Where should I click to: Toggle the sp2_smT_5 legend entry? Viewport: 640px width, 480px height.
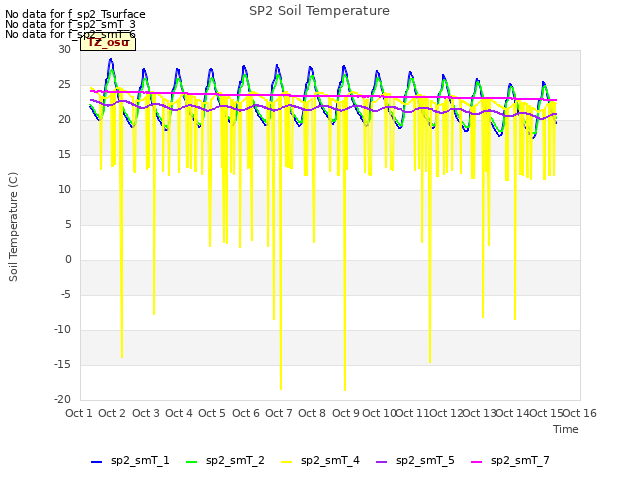(x=415, y=461)
